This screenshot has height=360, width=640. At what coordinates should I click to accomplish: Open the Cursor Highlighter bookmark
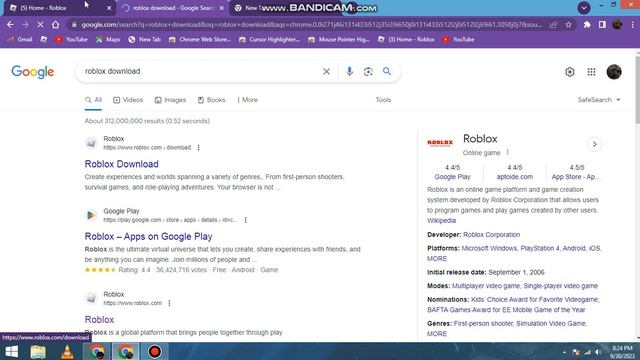269,40
